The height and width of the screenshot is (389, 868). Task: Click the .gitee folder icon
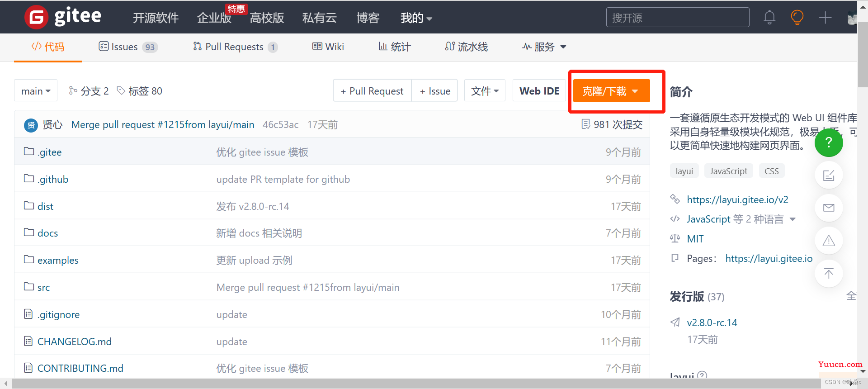(x=29, y=152)
